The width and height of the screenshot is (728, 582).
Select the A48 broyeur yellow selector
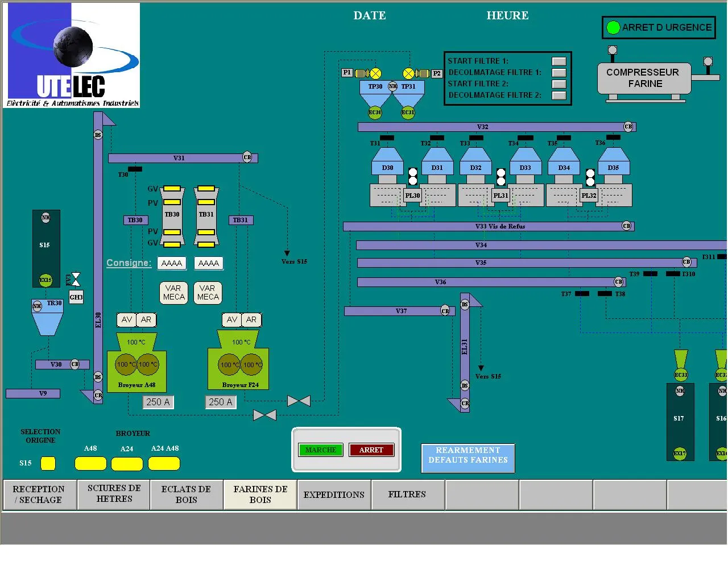pyautogui.click(x=90, y=464)
